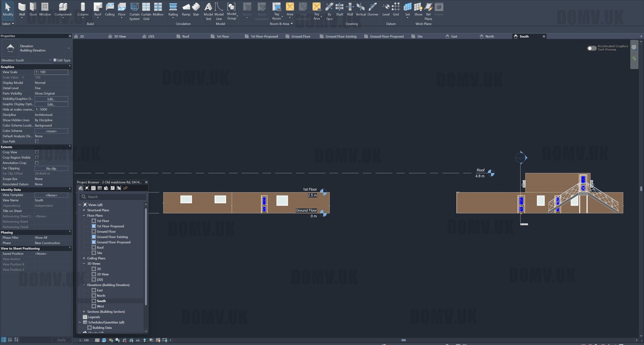Turn on the Accelerated Graphics toggle
This screenshot has height=345, width=644.
pyautogui.click(x=591, y=48)
